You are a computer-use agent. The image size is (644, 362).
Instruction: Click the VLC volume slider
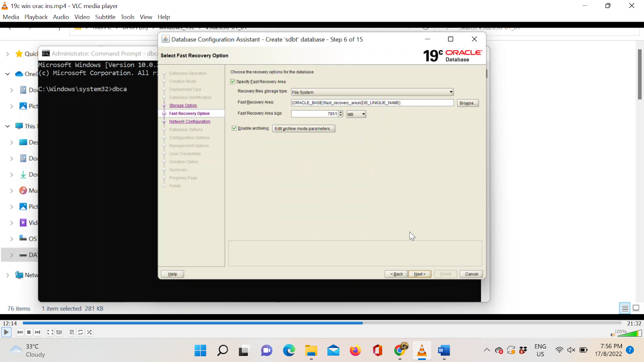(x=629, y=333)
